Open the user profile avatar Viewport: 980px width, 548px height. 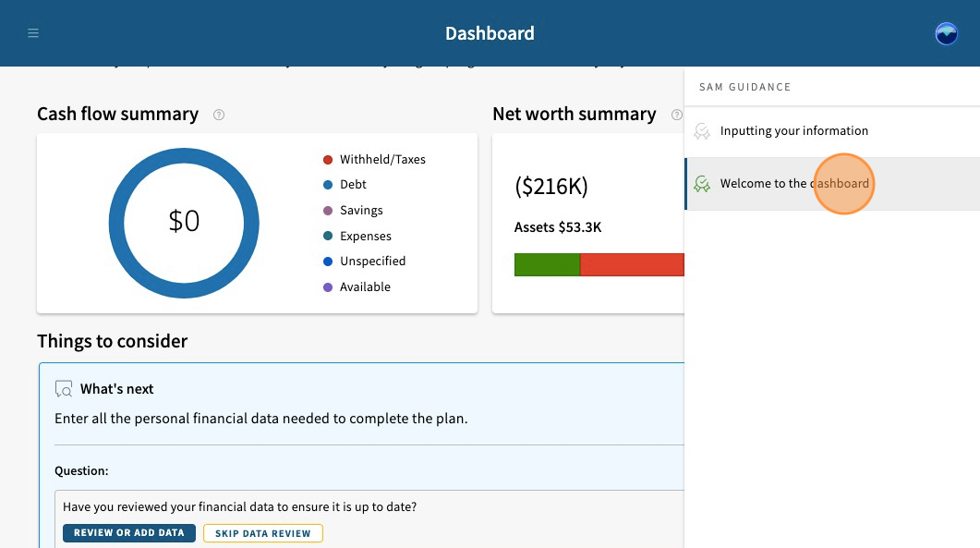click(x=946, y=33)
